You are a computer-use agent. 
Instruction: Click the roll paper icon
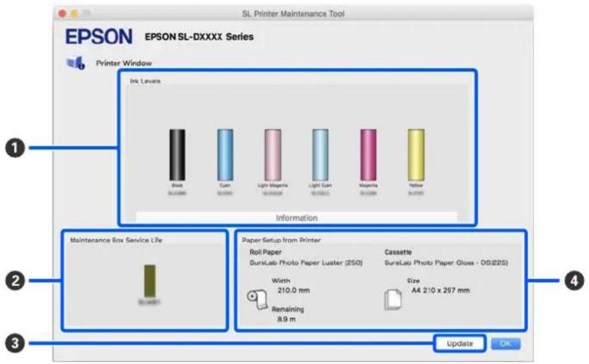tap(257, 299)
